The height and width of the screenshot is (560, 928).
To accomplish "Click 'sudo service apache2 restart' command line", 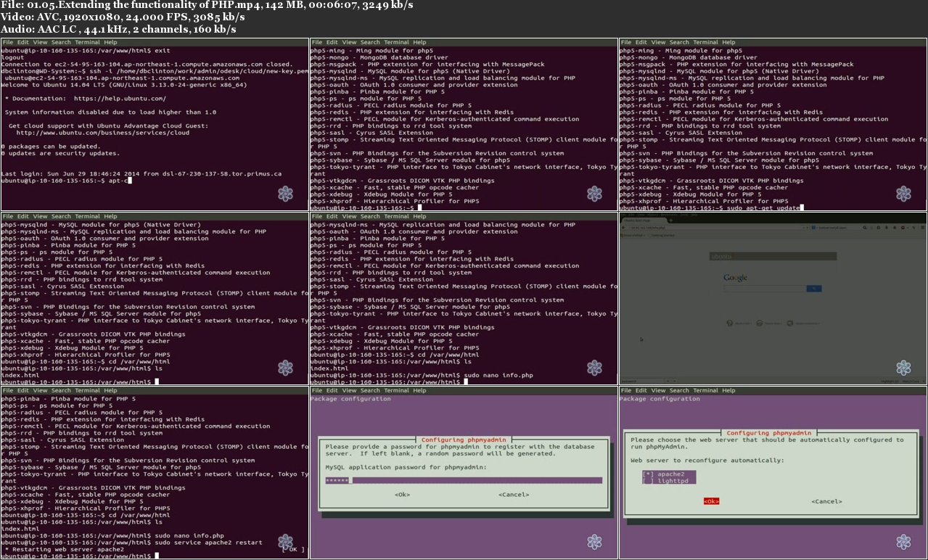I will pos(209,543).
